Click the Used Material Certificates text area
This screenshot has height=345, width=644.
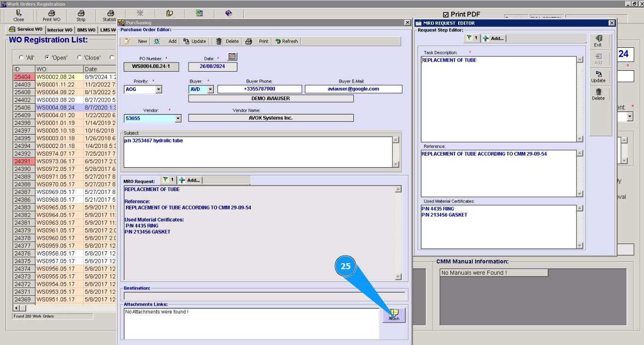pos(499,227)
